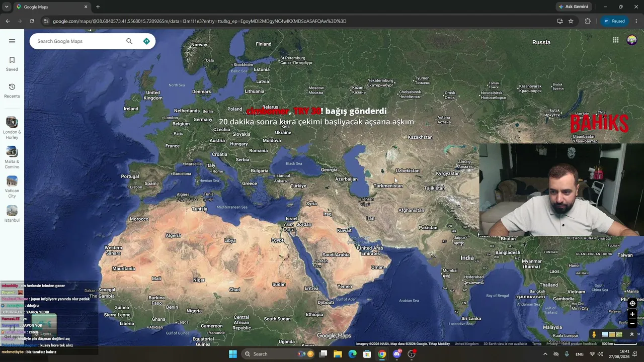The image size is (644, 362).
Task: Bookmark this page with the star icon
Action: [571, 21]
